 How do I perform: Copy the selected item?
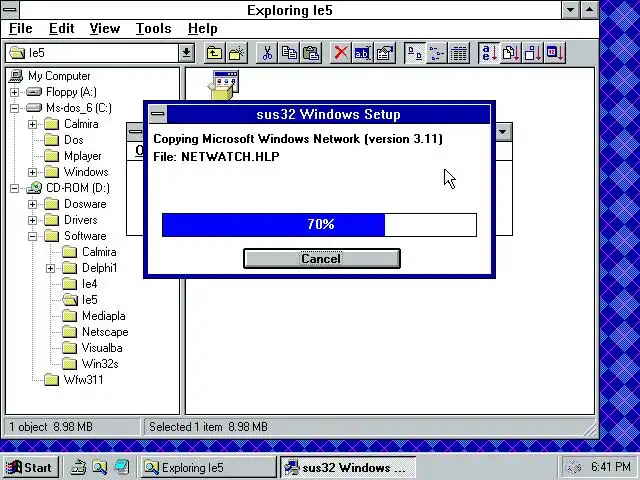click(x=289, y=53)
